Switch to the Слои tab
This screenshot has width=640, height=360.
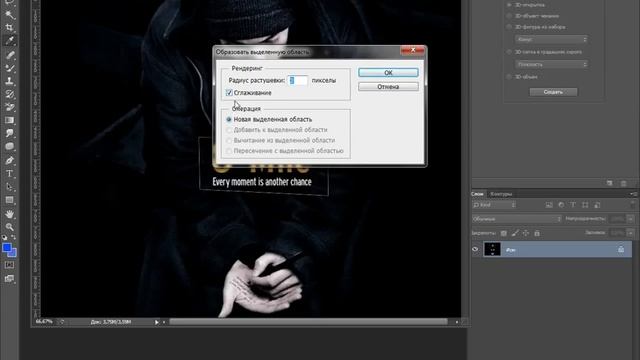tap(478, 194)
